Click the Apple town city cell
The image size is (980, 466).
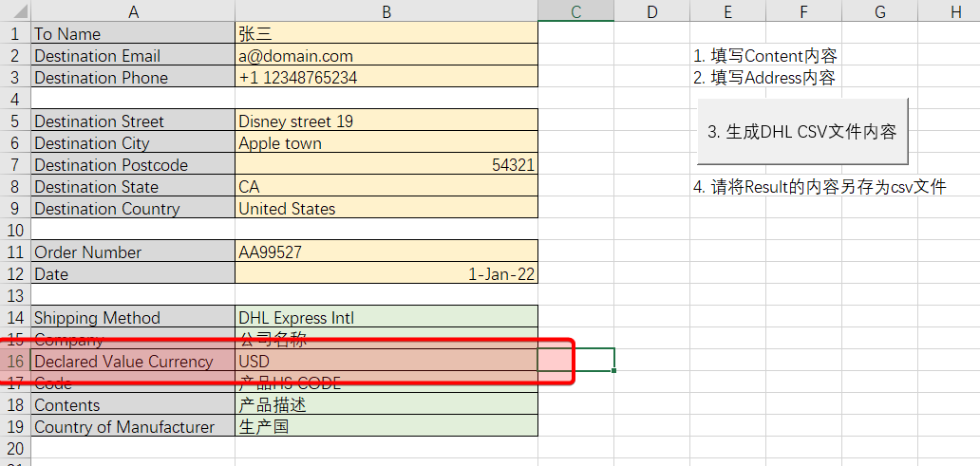coord(386,143)
